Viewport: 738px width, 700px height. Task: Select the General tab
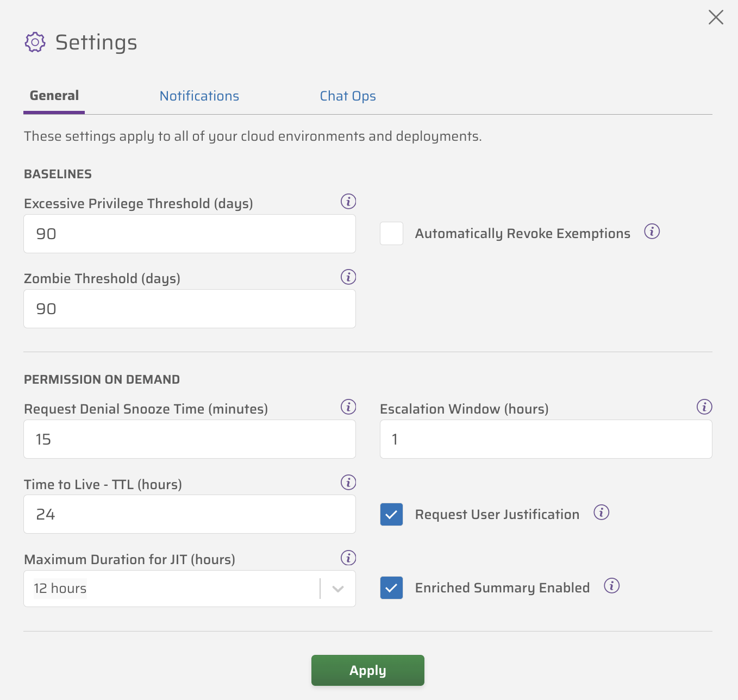coord(54,96)
